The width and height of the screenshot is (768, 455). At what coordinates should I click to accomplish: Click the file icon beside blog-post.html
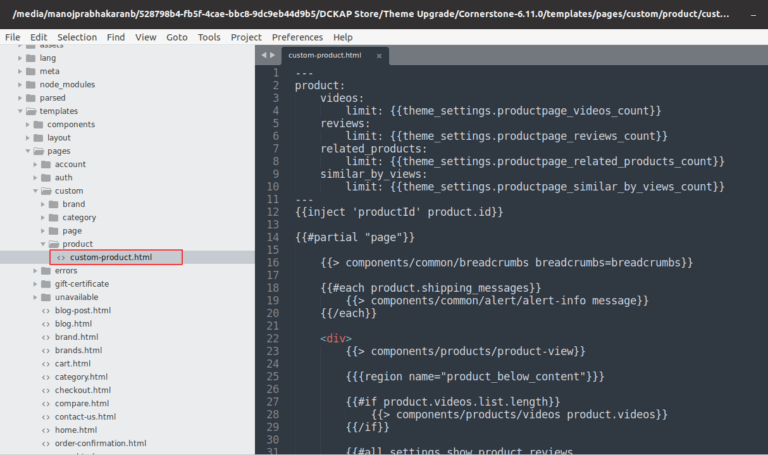coord(46,311)
